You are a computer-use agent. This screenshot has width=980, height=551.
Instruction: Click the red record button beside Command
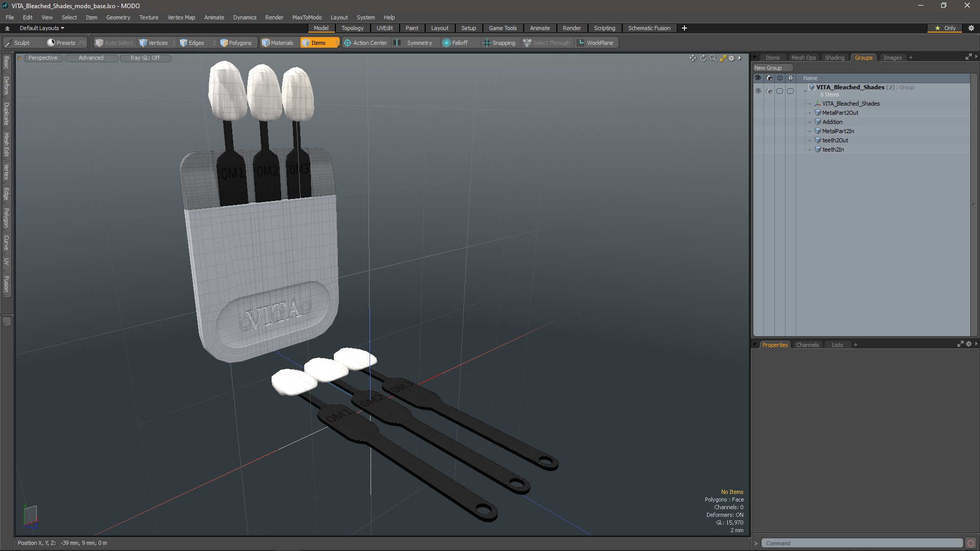[x=971, y=543]
